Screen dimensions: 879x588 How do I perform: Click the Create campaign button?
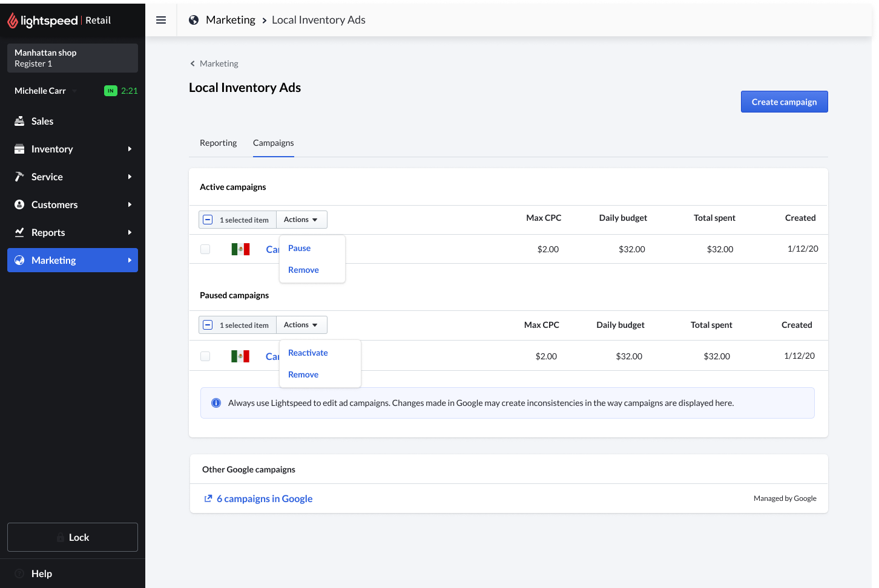point(785,102)
